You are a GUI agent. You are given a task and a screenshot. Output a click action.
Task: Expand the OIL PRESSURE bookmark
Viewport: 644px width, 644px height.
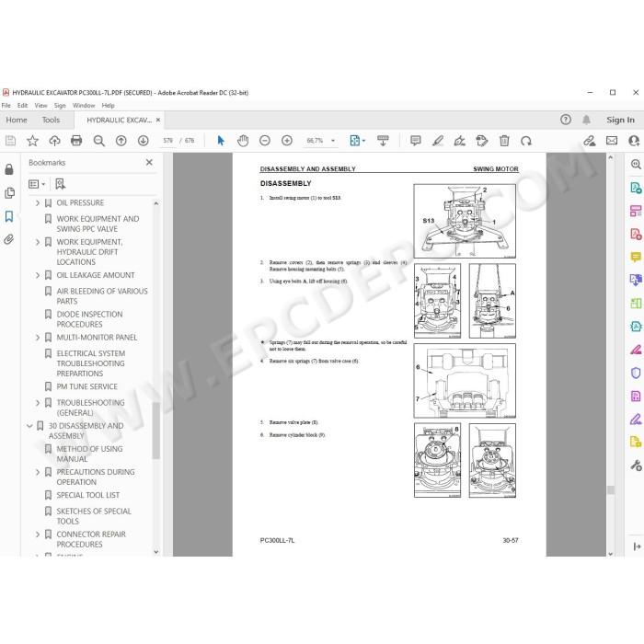pos(38,203)
